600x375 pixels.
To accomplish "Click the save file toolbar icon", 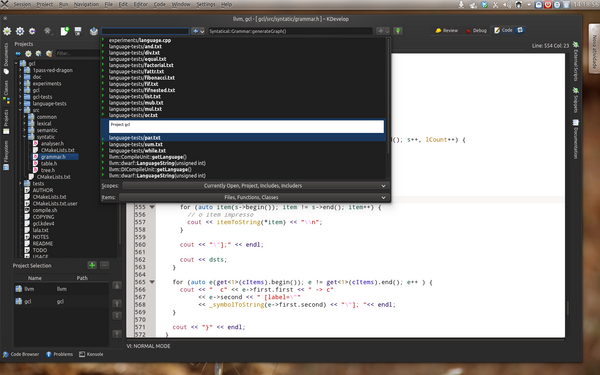I will click(x=78, y=31).
